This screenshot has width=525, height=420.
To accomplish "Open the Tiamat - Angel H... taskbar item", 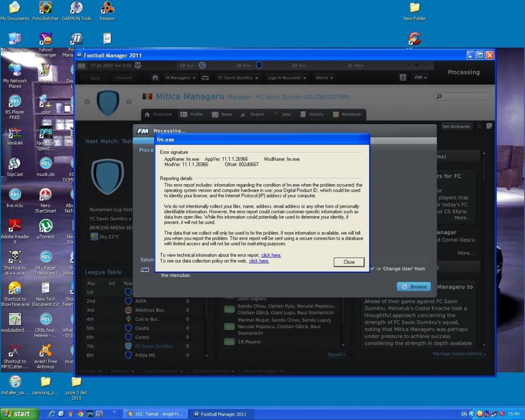I will [156, 414].
